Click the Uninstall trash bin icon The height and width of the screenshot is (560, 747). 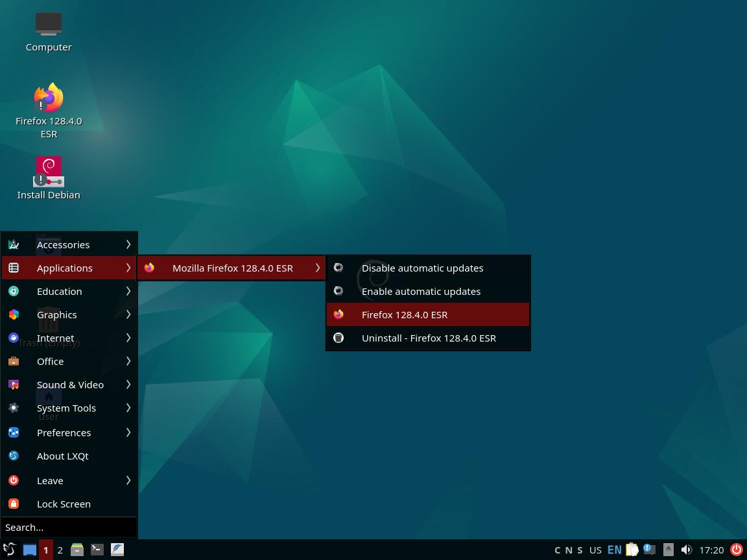[x=338, y=338]
